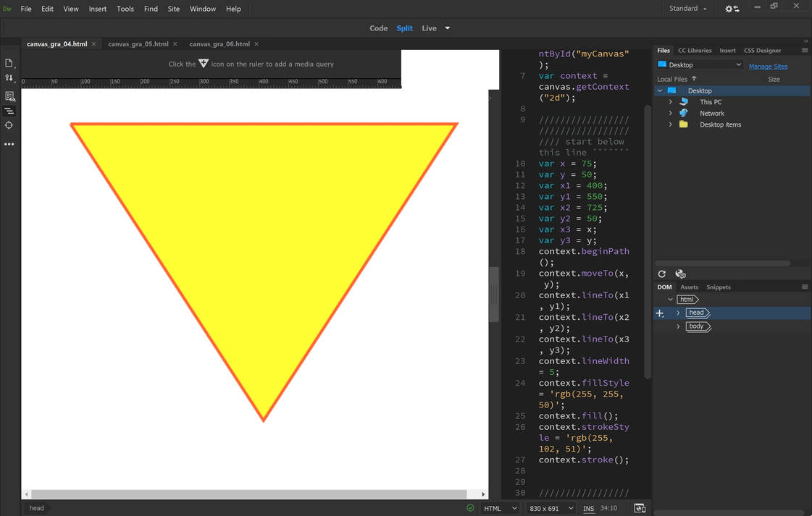Open the Insert menu in menu bar

click(97, 9)
